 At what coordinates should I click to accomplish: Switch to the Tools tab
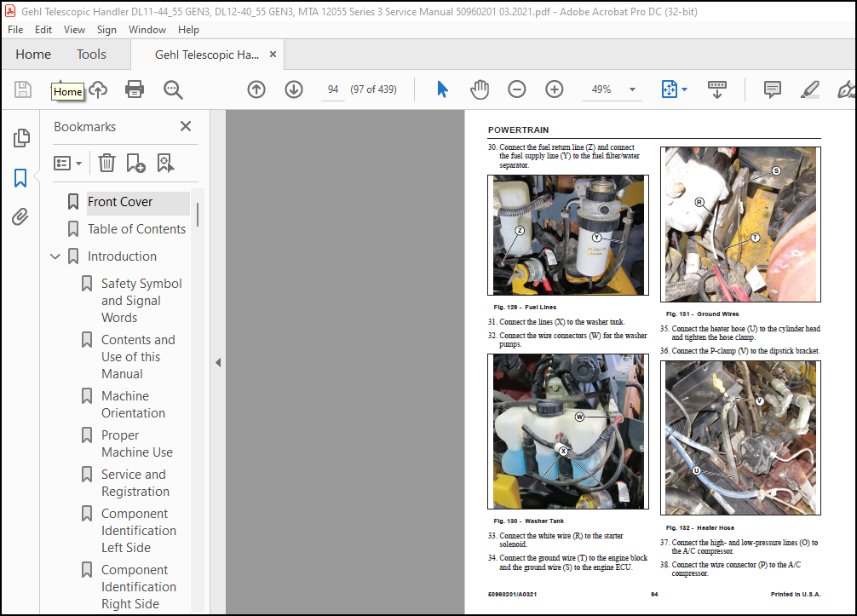pos(91,55)
